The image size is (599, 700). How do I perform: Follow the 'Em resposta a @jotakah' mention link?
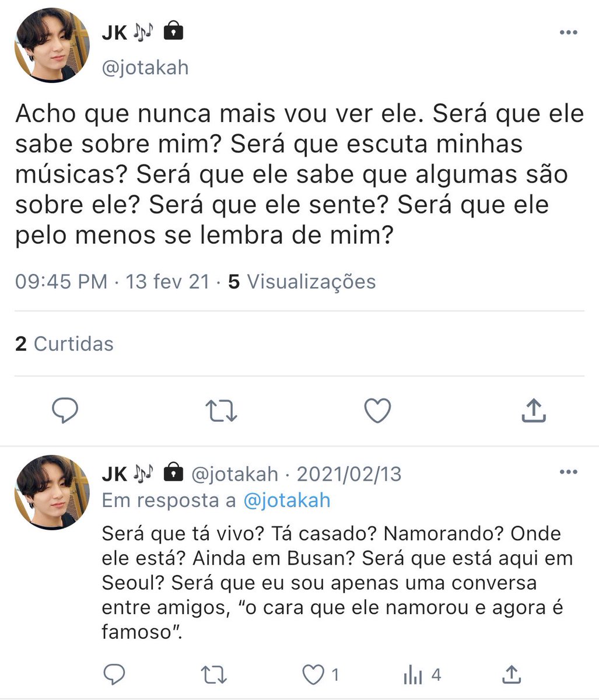pyautogui.click(x=286, y=501)
